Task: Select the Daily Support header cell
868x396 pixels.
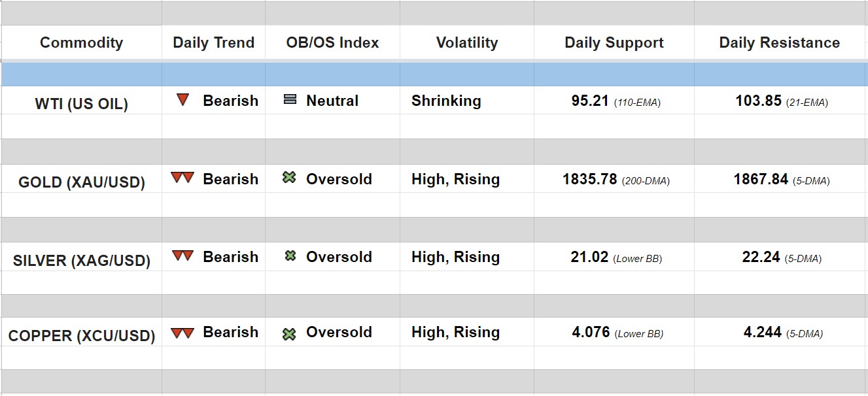Action: tap(614, 43)
